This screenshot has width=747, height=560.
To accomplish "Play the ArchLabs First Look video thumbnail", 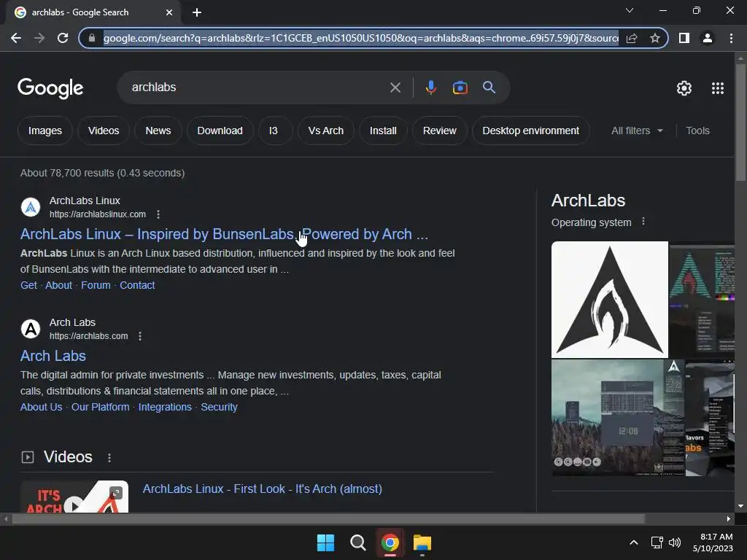I will point(74,497).
